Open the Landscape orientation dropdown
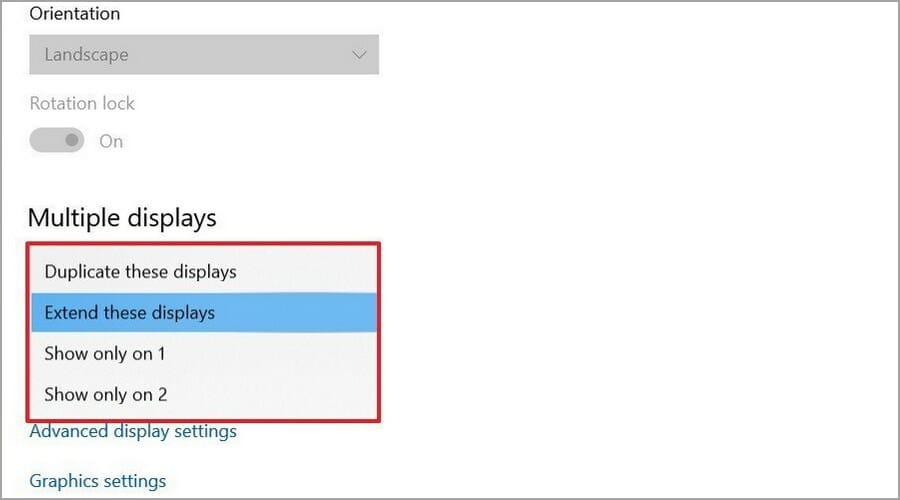 pos(204,55)
